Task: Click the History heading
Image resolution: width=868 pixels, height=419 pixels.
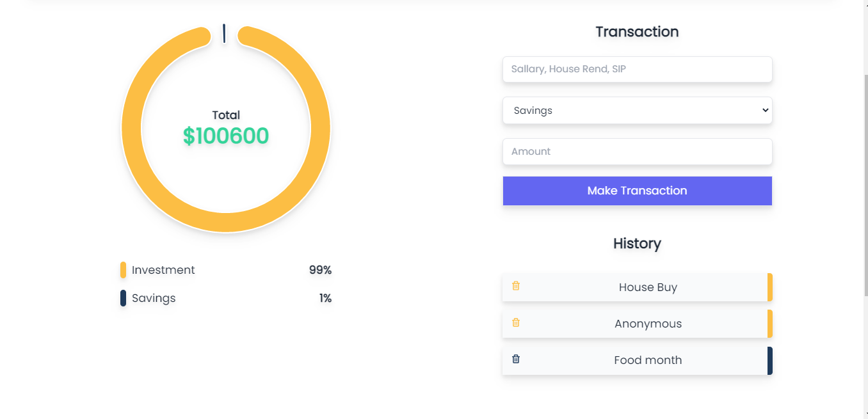Action: tap(637, 244)
